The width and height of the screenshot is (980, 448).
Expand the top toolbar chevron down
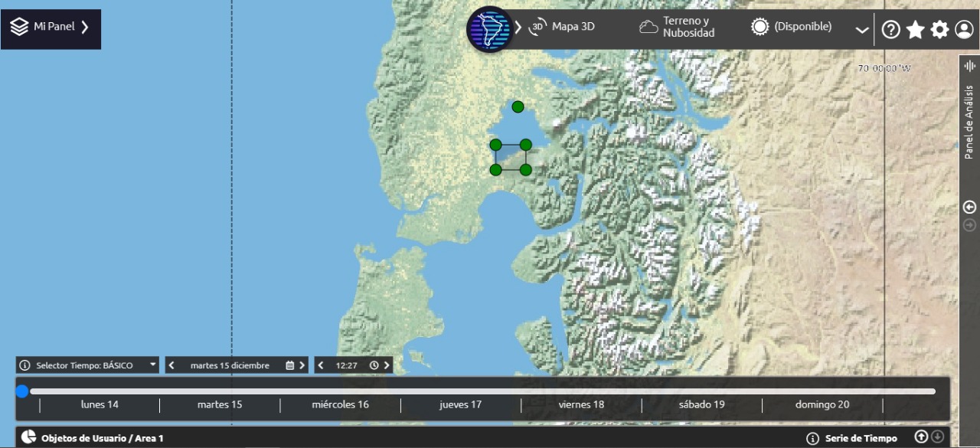(x=862, y=31)
